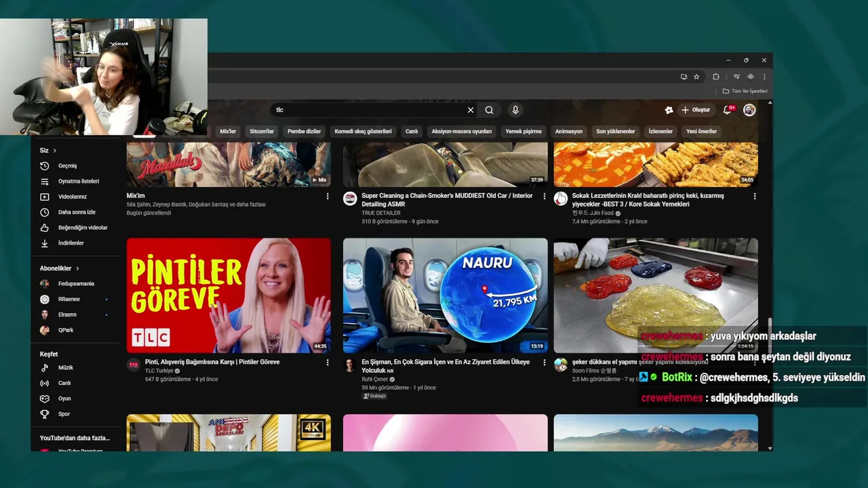Viewport: 868px width, 488px height.
Task: Click the sparkle icon beside Oluştur
Action: point(669,110)
